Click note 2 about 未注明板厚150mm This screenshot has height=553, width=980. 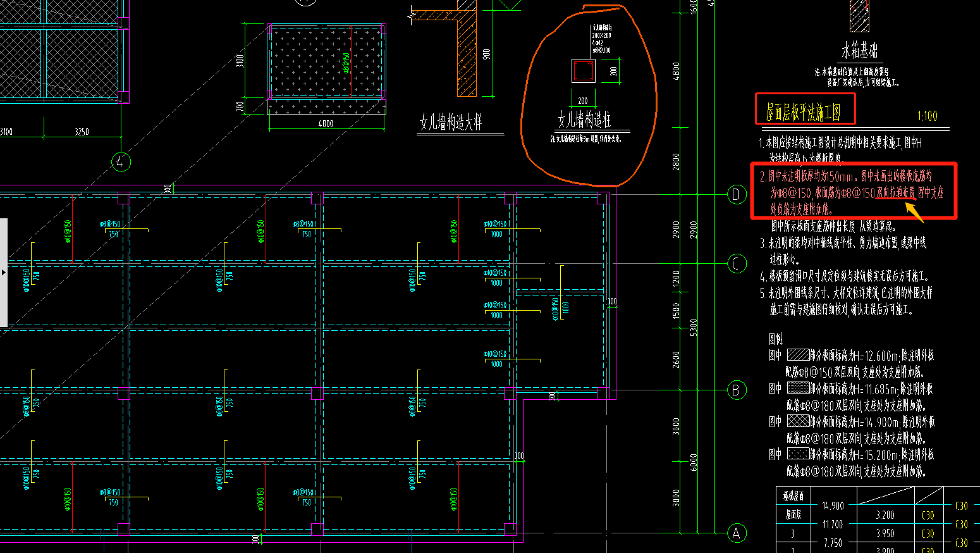pos(852,192)
